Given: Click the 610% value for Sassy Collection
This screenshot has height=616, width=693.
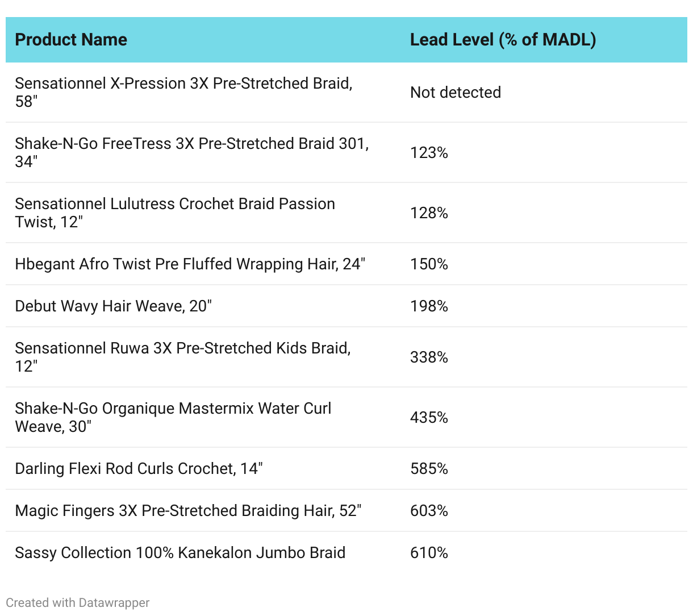Looking at the screenshot, I should pyautogui.click(x=429, y=553).
